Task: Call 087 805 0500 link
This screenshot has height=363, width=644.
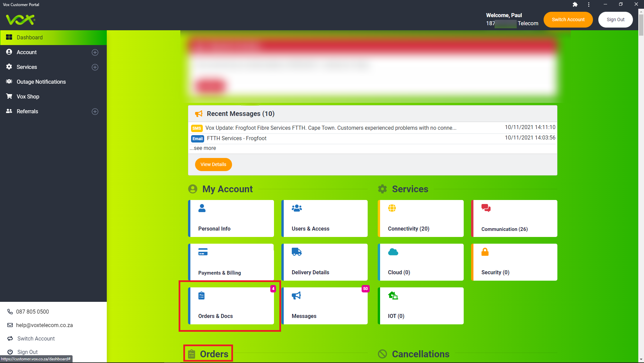Action: (x=32, y=312)
